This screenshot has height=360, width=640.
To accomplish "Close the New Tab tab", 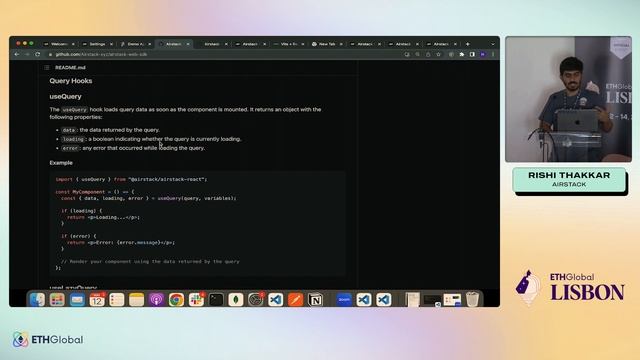I will coord(341,44).
